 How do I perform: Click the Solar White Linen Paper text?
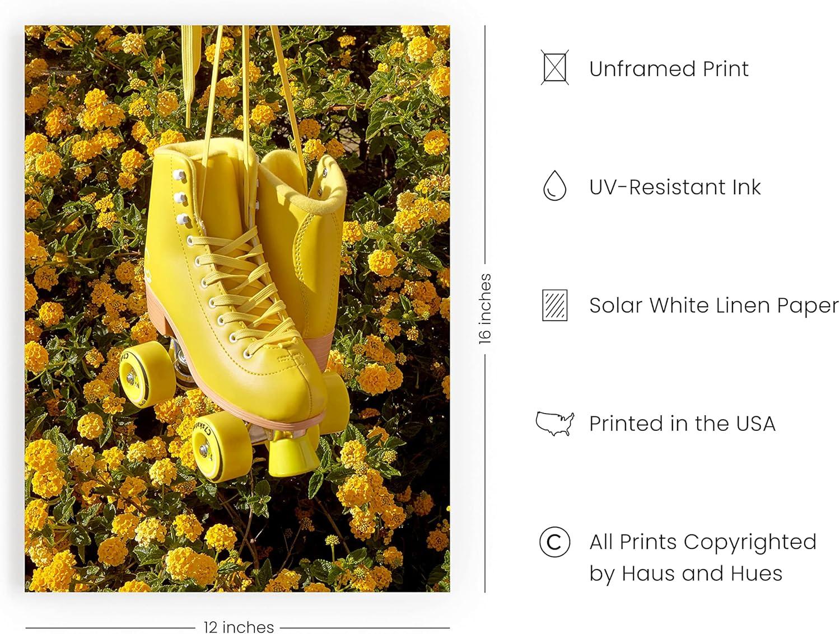click(x=714, y=306)
